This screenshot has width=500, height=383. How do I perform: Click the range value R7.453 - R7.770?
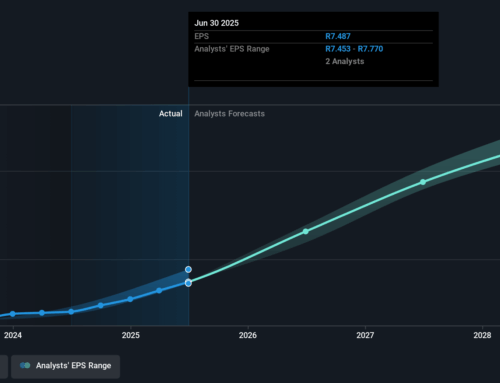[x=354, y=49]
